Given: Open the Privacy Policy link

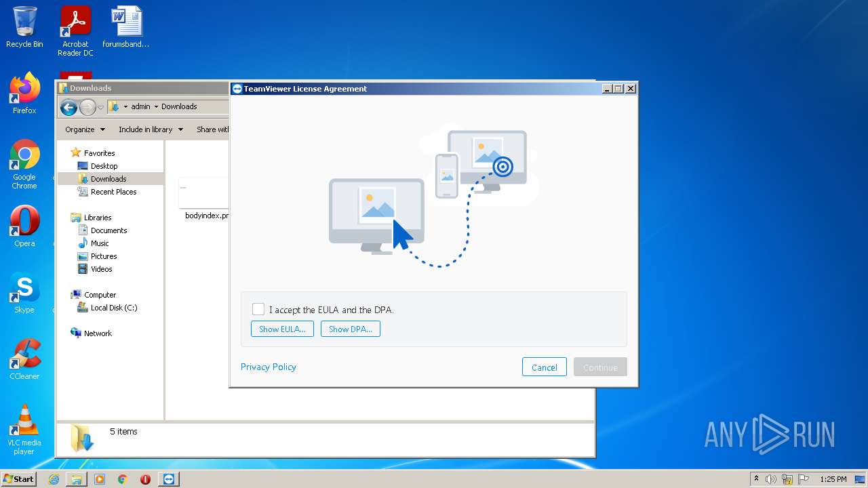Looking at the screenshot, I should point(269,367).
